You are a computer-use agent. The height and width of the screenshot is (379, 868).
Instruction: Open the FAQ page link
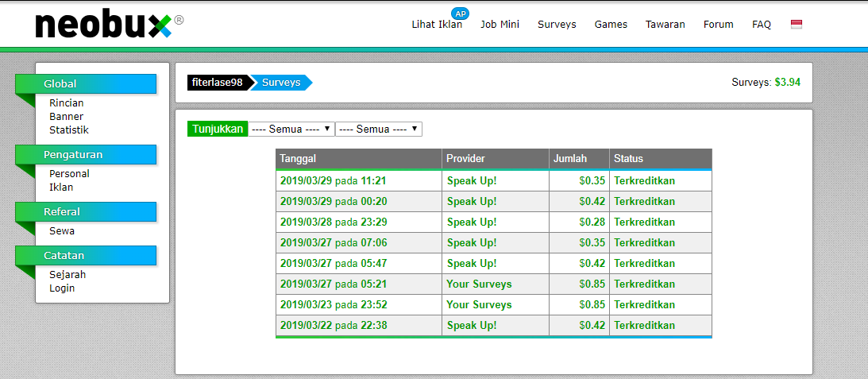[762, 25]
